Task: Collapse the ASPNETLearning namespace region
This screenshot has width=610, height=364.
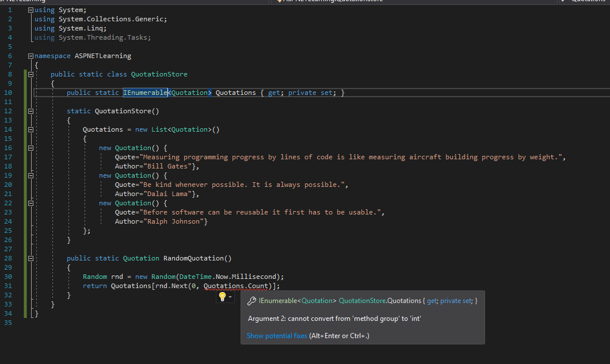Action: tap(30, 56)
